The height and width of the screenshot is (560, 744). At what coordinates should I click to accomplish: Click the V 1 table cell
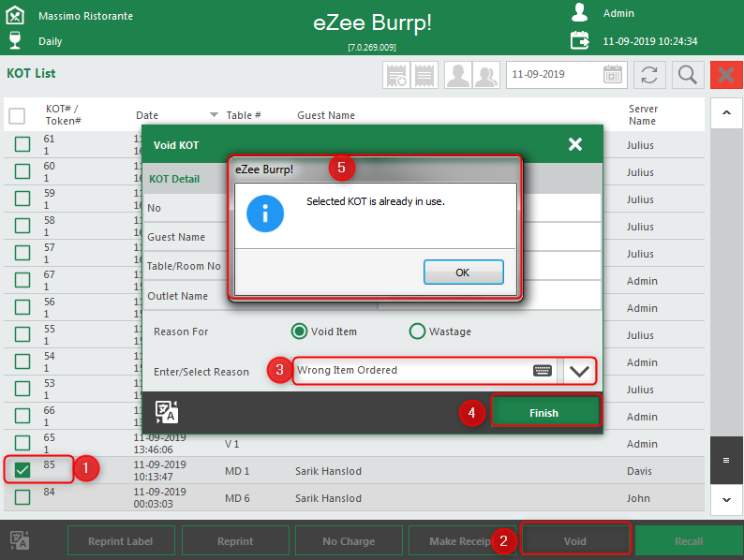pos(232,444)
